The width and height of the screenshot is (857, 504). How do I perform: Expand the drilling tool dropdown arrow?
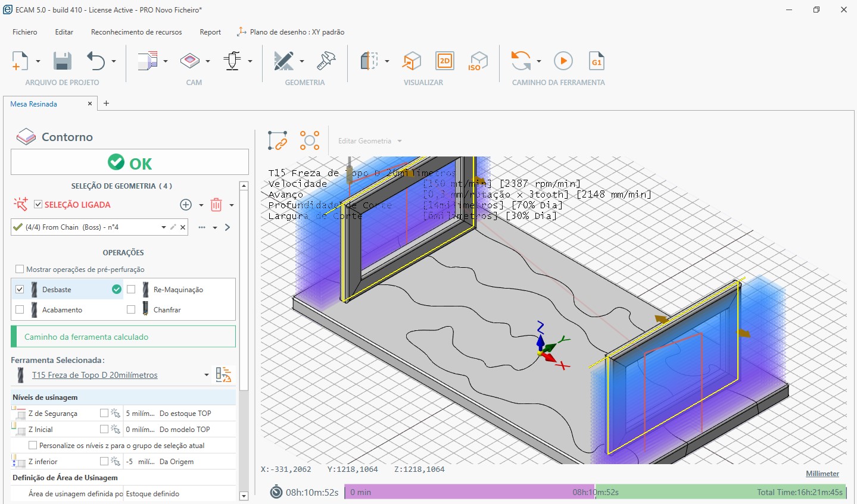point(250,61)
